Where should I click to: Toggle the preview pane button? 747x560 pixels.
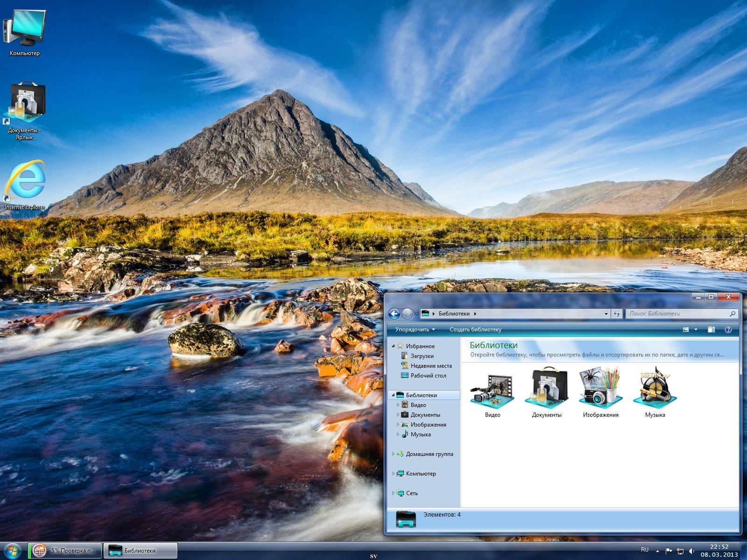pos(711,329)
